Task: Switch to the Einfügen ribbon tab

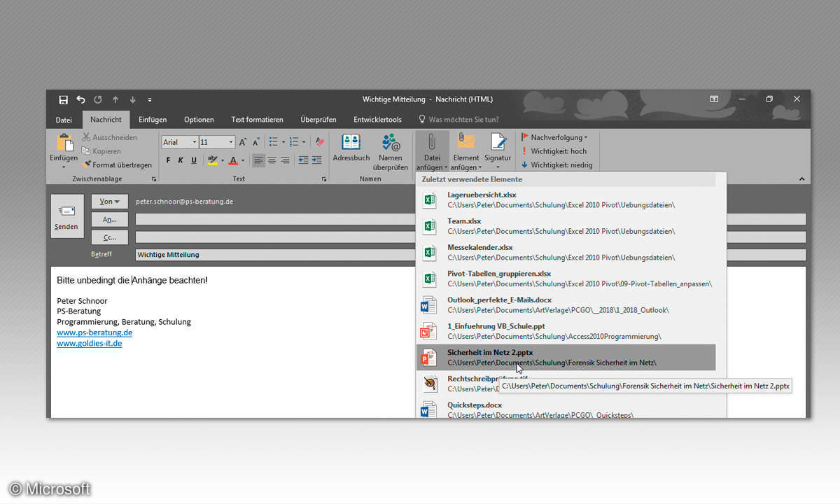Action: pyautogui.click(x=153, y=120)
